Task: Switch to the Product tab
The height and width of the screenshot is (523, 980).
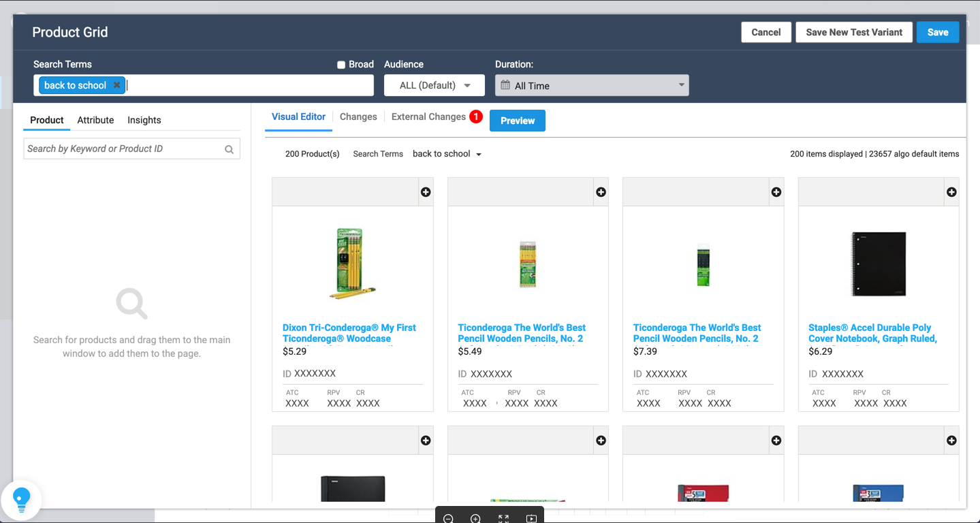Action: coord(47,120)
